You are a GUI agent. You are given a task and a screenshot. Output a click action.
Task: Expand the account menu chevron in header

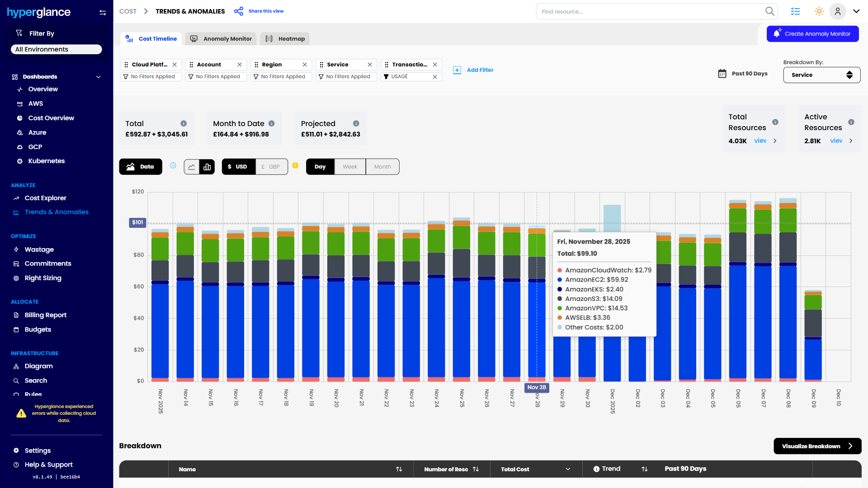(x=856, y=11)
